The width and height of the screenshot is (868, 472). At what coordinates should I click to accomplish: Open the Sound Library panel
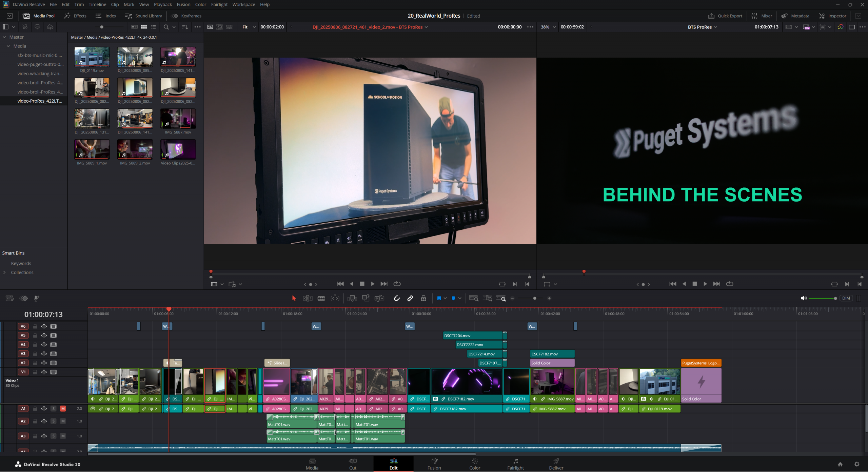pyautogui.click(x=143, y=16)
